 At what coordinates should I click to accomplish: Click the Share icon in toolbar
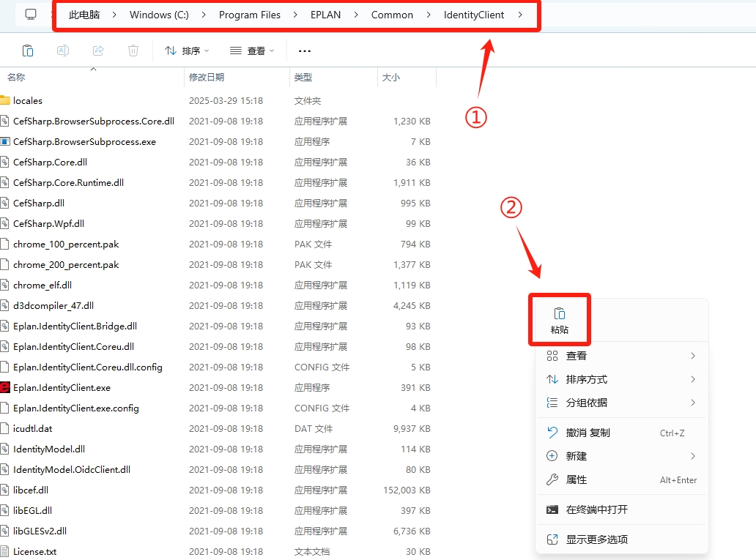(98, 51)
